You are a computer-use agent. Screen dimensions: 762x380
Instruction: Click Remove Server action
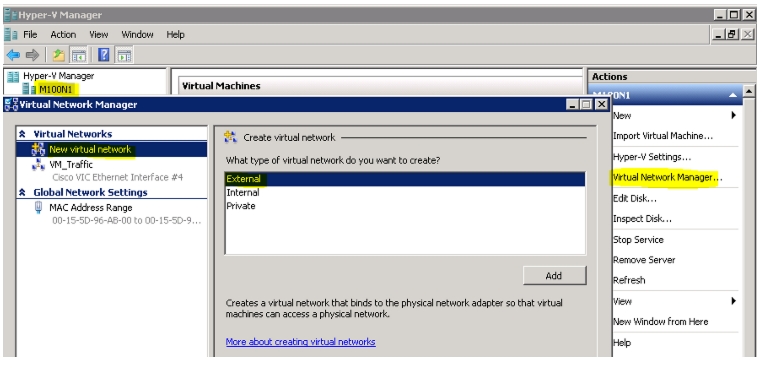tap(644, 260)
